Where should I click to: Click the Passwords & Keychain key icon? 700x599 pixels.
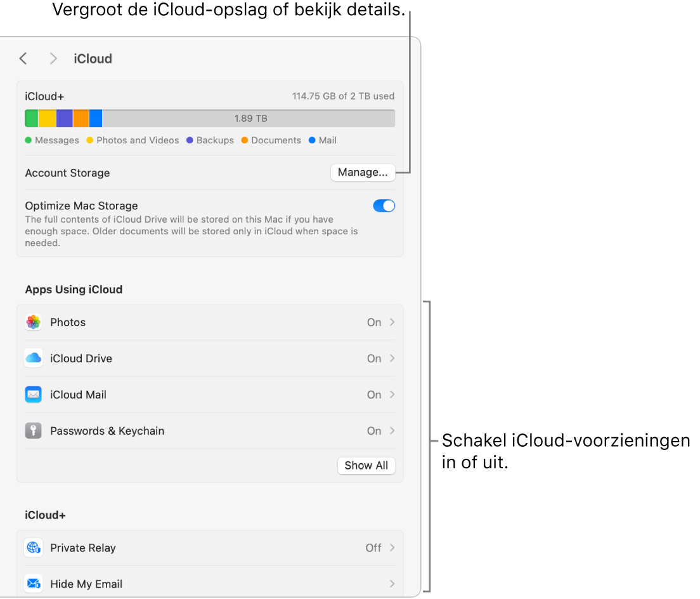coord(33,431)
